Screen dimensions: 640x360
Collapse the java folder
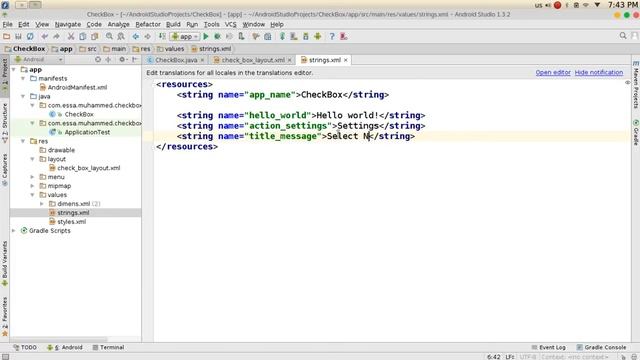pos(23,96)
